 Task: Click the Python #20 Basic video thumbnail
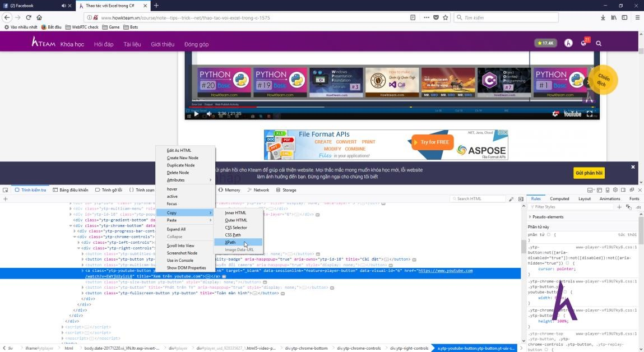224,82
